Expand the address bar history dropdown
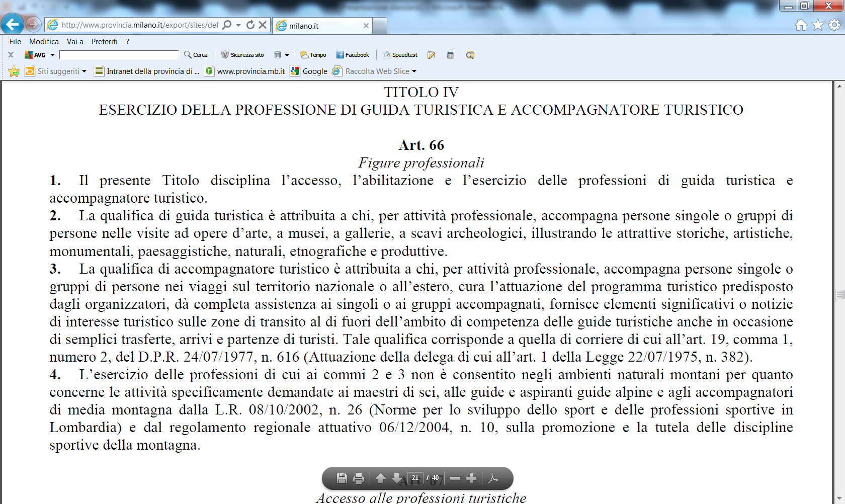The image size is (845, 504). click(x=238, y=25)
